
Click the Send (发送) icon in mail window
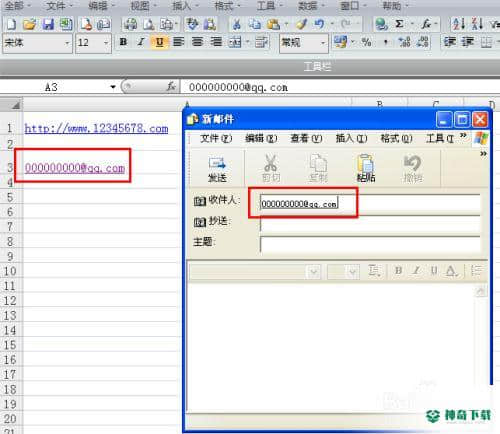pos(217,169)
